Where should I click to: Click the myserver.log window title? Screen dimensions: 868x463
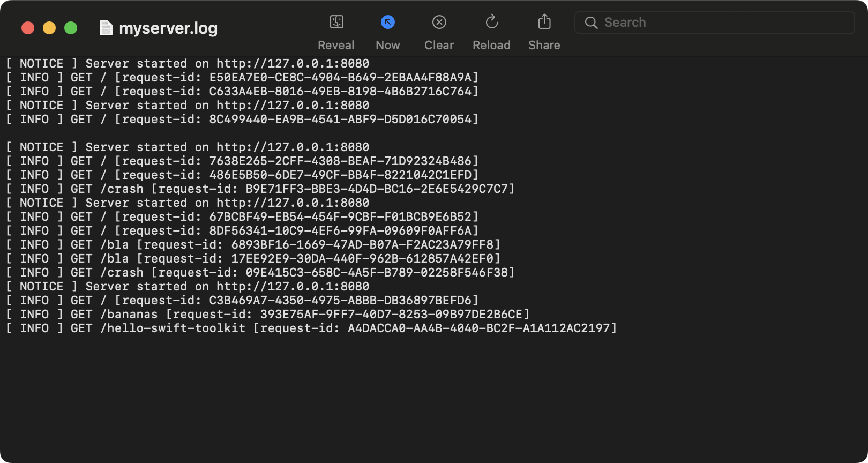coord(168,28)
